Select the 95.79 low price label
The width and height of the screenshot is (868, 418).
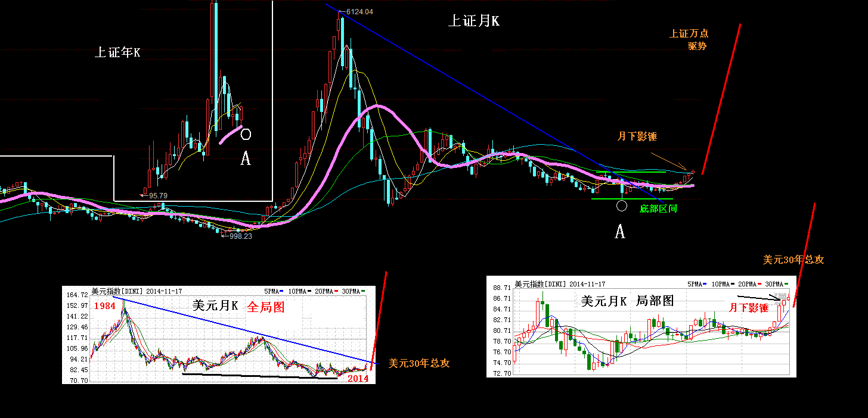click(x=158, y=195)
